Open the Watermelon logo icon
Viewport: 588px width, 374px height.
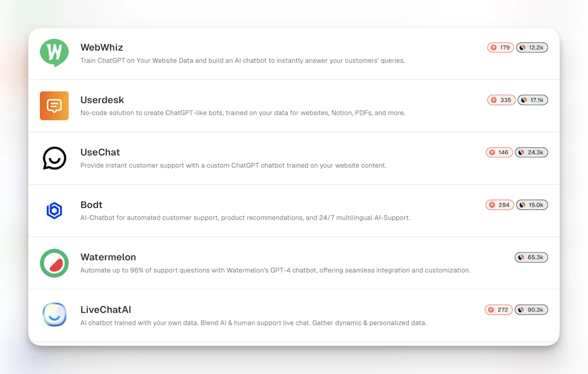[54, 263]
